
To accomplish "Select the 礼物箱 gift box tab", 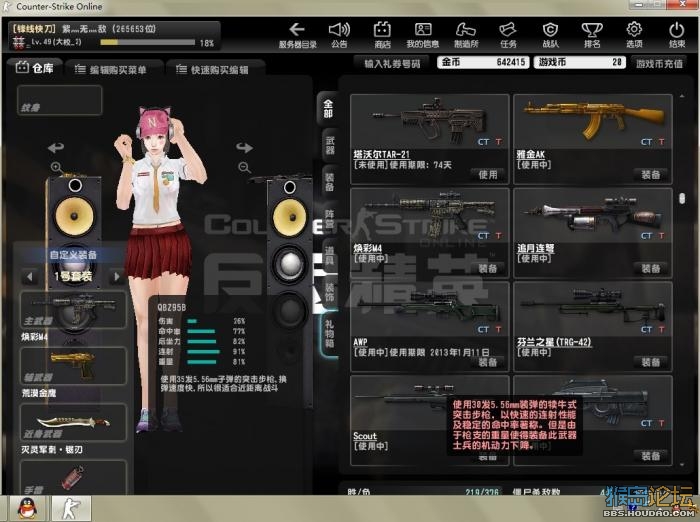I will 329,334.
